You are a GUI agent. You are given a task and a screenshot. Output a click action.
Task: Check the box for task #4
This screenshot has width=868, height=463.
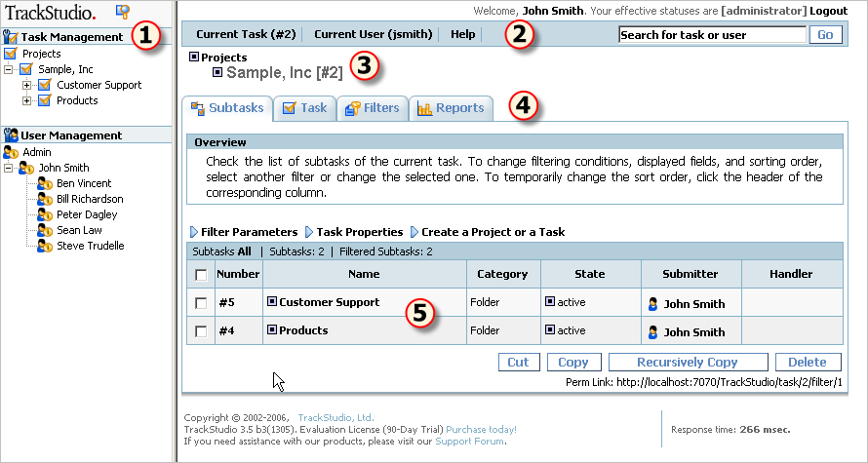[202, 331]
